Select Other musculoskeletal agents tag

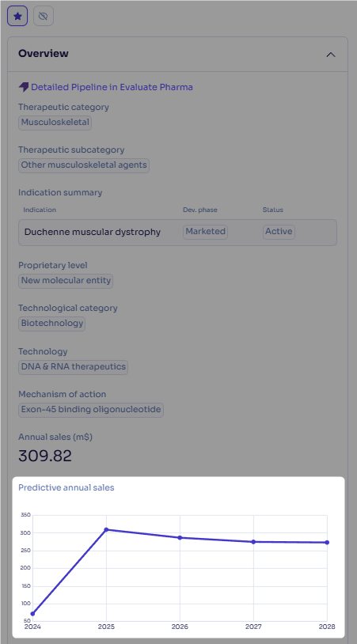click(x=84, y=165)
